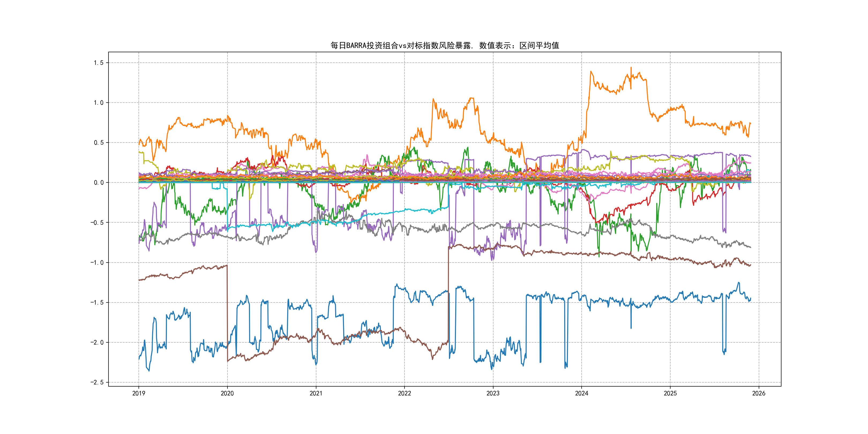Click the 2023 x-axis tick label
Viewport: 868px width, 434px height.
[x=493, y=393]
